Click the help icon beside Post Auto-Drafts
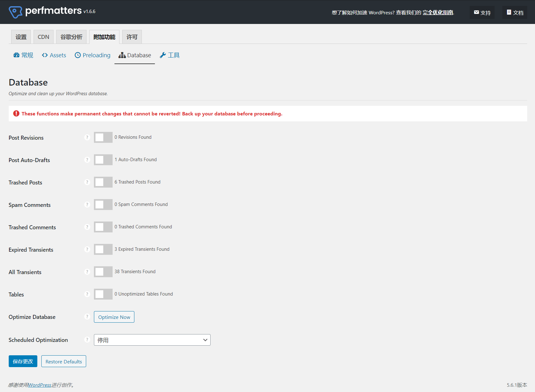 tap(87, 160)
